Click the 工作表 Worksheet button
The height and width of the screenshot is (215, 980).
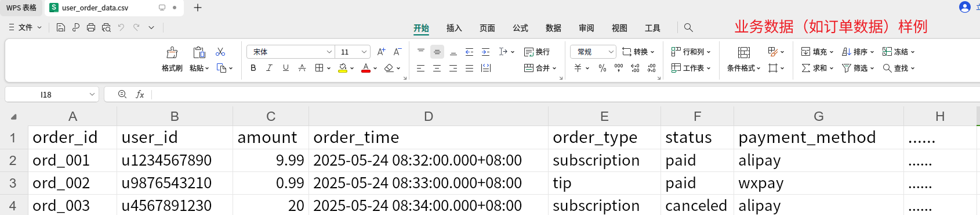point(691,68)
